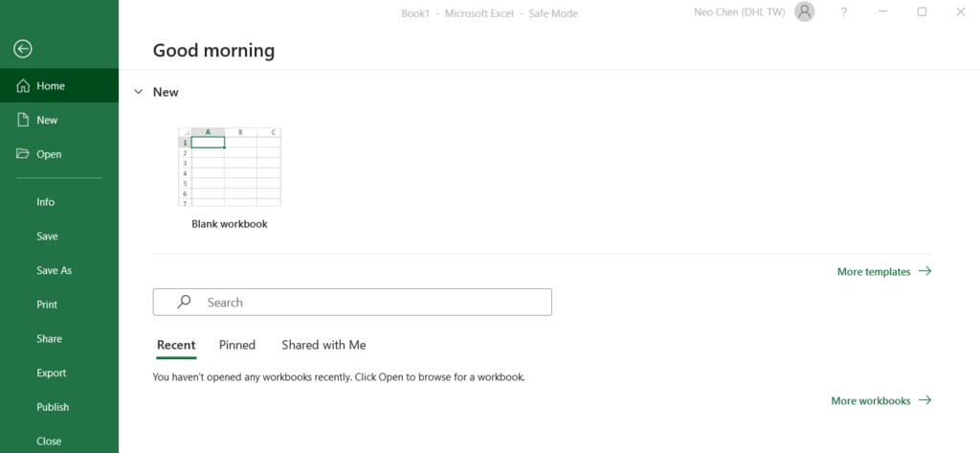The width and height of the screenshot is (980, 453).
Task: Click the back arrow circle icon
Action: pos(23,49)
